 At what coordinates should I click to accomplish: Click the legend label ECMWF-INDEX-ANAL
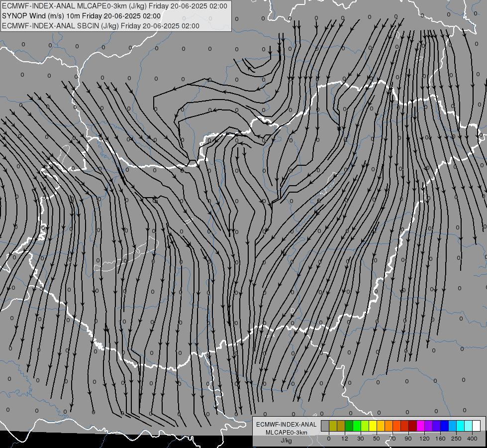click(287, 425)
